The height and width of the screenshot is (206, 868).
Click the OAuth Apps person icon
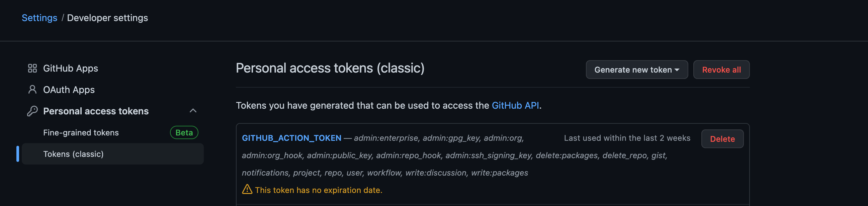pyautogui.click(x=33, y=90)
